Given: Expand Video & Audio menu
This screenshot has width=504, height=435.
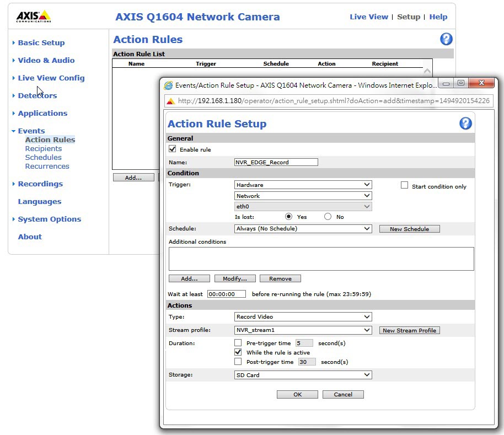Looking at the screenshot, I should coord(46,61).
